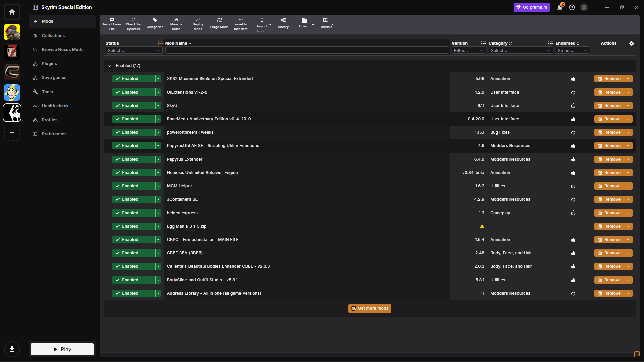The width and height of the screenshot is (644, 362).
Task: Click Install From File toolbar icon
Action: point(112,24)
